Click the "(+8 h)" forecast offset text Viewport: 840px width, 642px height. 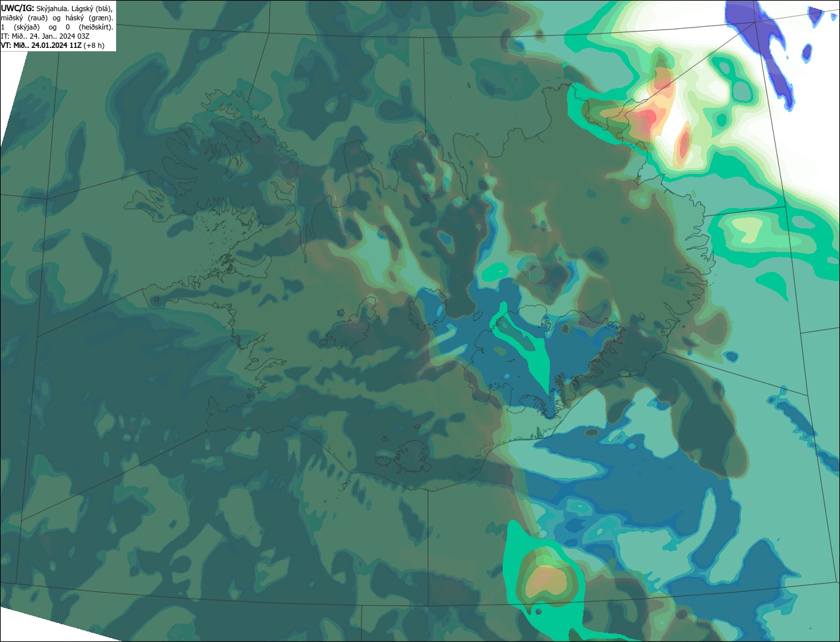pos(94,45)
